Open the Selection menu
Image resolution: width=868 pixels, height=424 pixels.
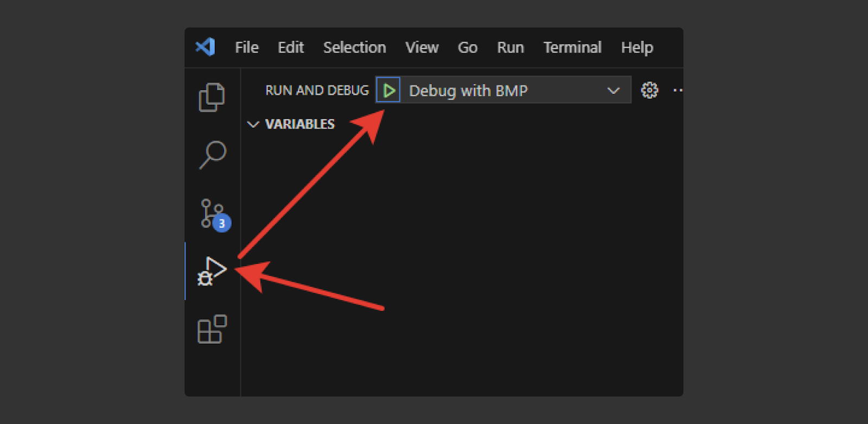[355, 48]
